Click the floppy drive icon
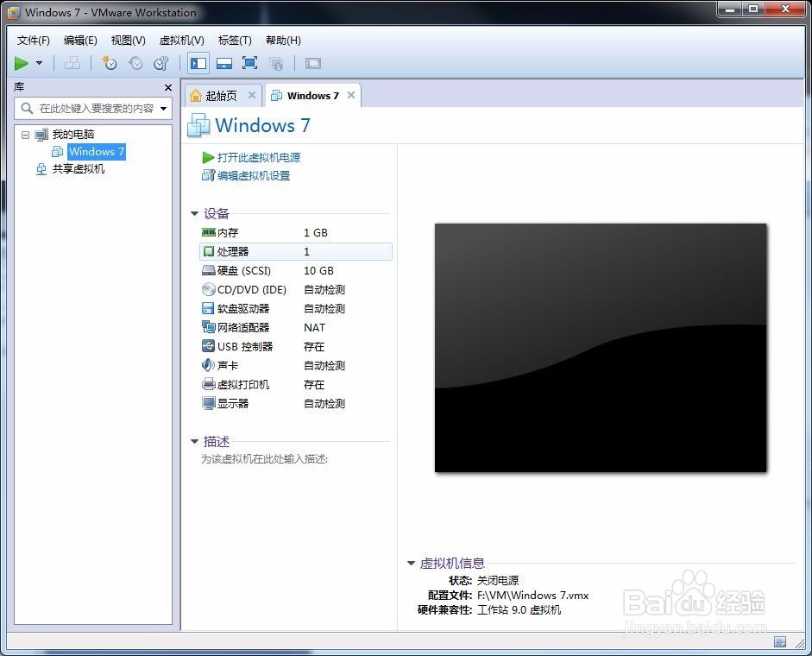This screenshot has width=812, height=656. (208, 308)
